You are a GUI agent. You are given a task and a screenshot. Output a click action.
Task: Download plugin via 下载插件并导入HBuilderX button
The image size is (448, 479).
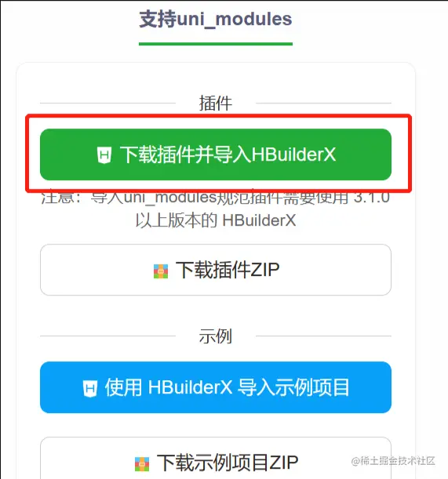[x=216, y=154]
